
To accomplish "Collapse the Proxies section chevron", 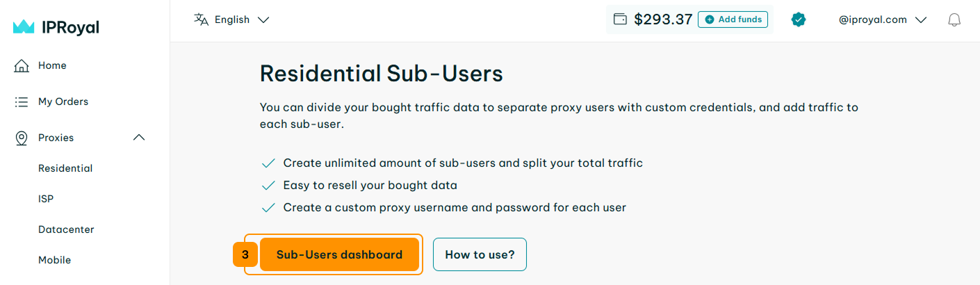I will tap(139, 138).
